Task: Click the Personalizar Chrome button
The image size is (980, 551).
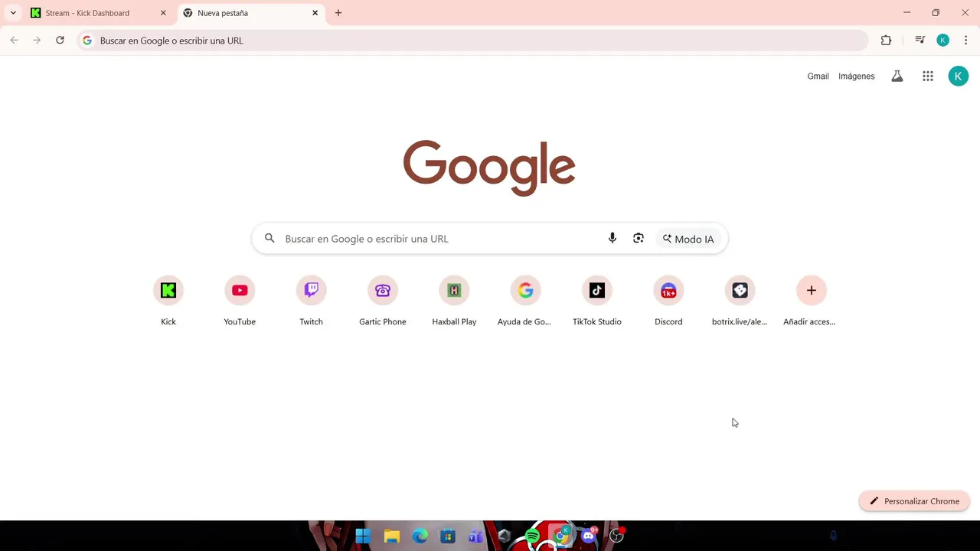Action: [x=914, y=501]
